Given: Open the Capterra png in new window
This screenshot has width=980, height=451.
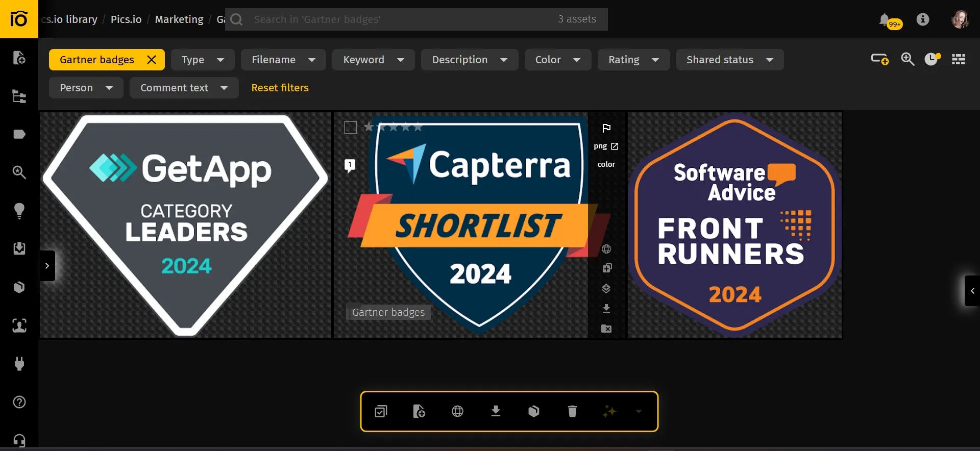Looking at the screenshot, I should [606, 146].
